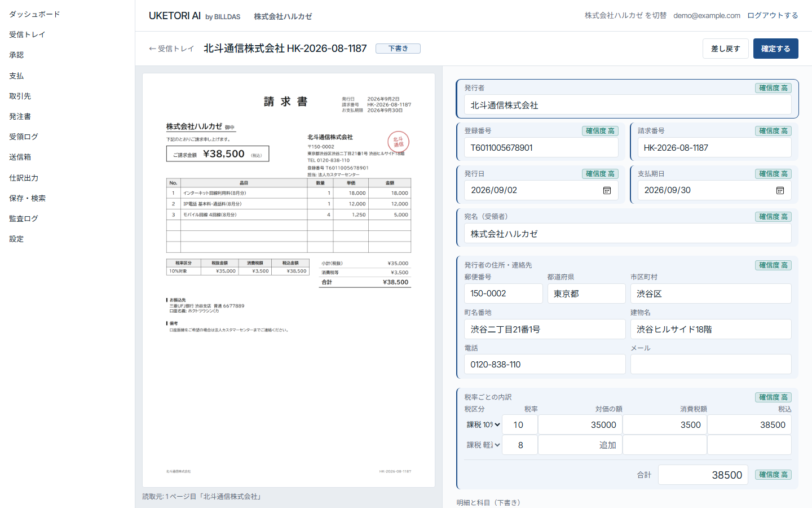812x508 pixels.
Task: Click the 合計 amount field showing 38500
Action: pos(703,475)
